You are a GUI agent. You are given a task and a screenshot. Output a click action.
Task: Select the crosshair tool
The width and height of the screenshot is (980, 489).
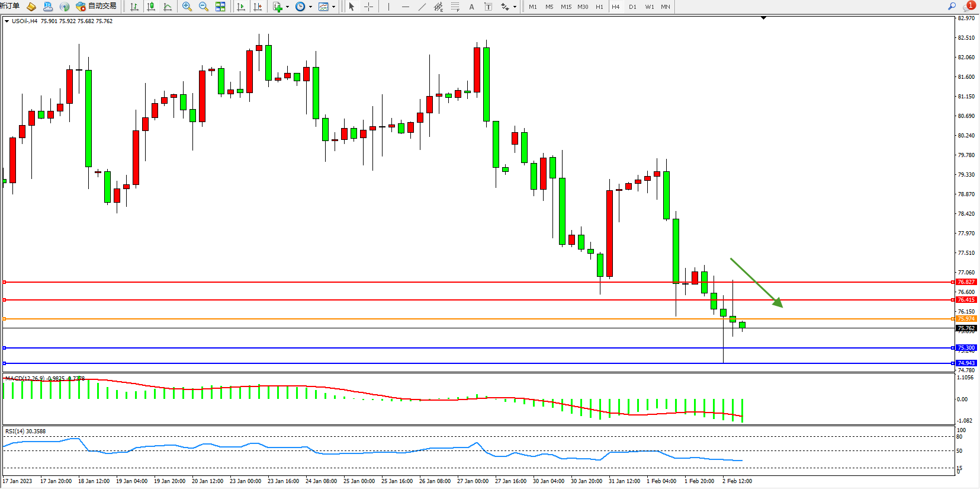point(368,7)
